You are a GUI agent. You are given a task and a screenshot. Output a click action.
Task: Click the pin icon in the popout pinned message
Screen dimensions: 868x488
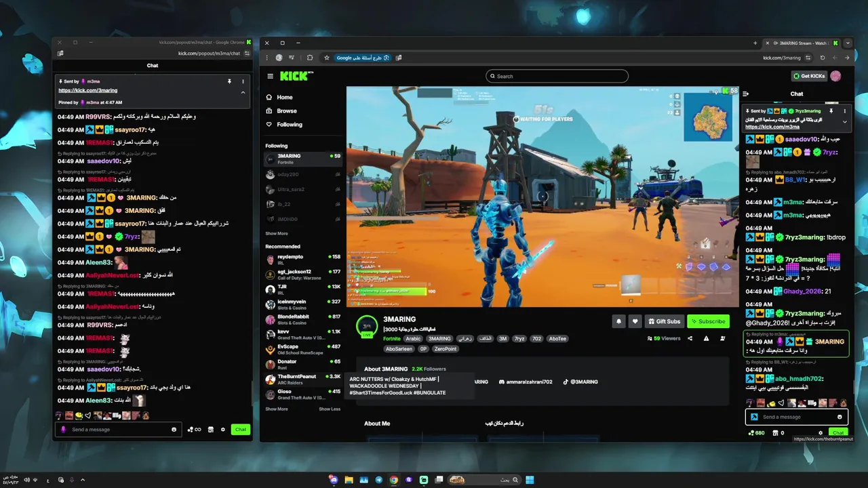(x=229, y=81)
